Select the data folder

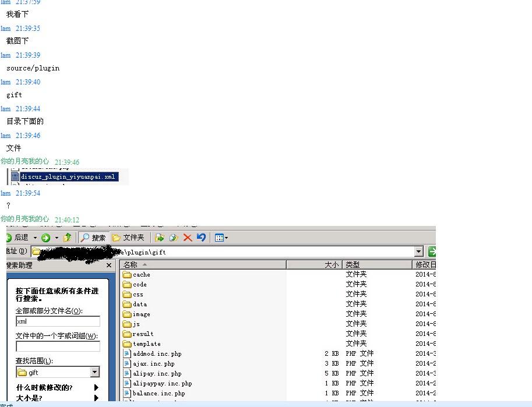tap(135, 305)
